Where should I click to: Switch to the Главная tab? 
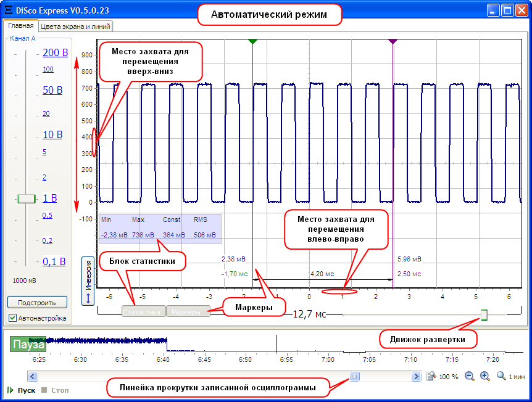point(21,26)
